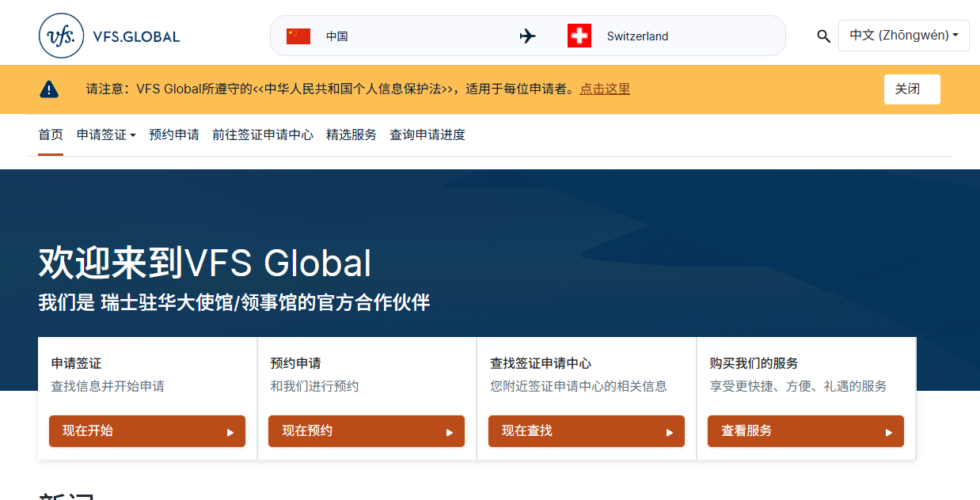
Task: Click the arrow icon on 现在预约 button
Action: click(x=450, y=432)
